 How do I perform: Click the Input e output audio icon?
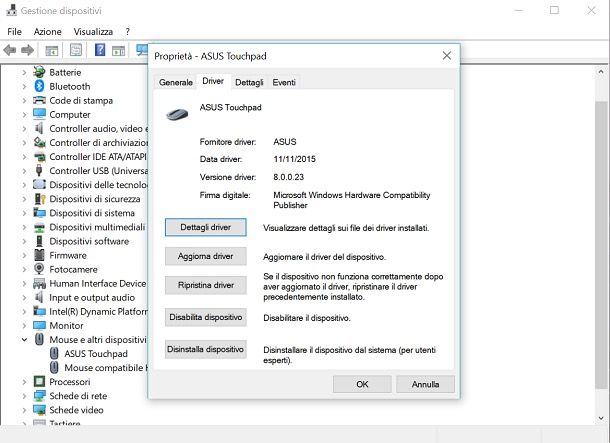pos(39,297)
